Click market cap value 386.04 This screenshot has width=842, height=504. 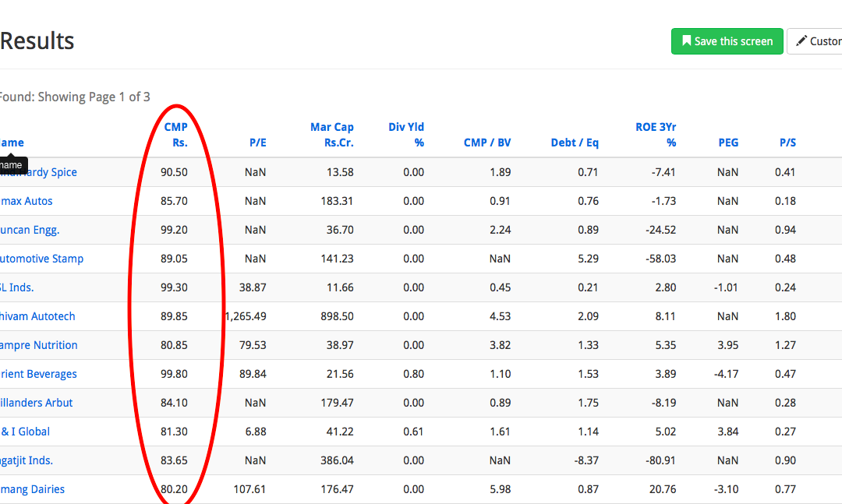point(338,460)
